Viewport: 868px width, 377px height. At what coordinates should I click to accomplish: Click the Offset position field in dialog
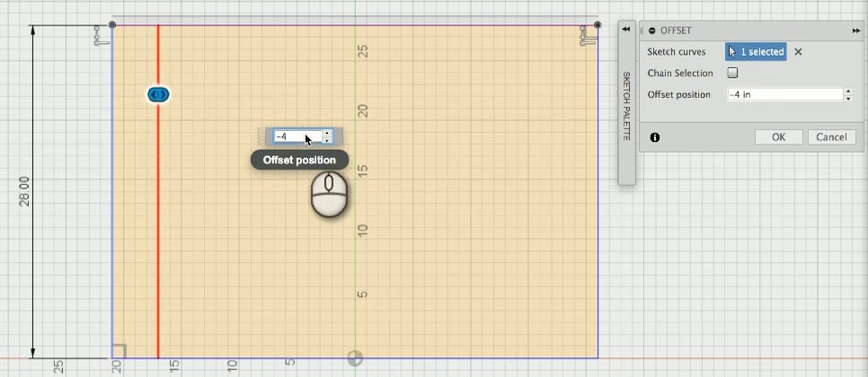click(x=785, y=94)
